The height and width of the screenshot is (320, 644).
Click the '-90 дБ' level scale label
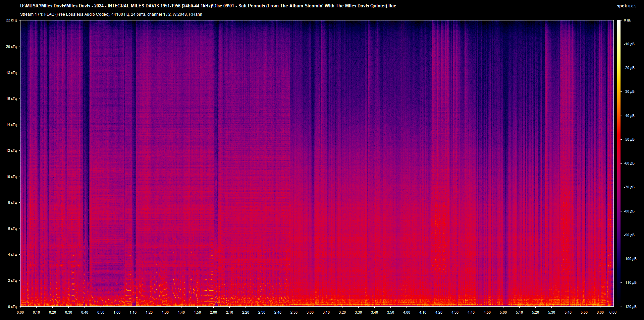click(x=629, y=235)
